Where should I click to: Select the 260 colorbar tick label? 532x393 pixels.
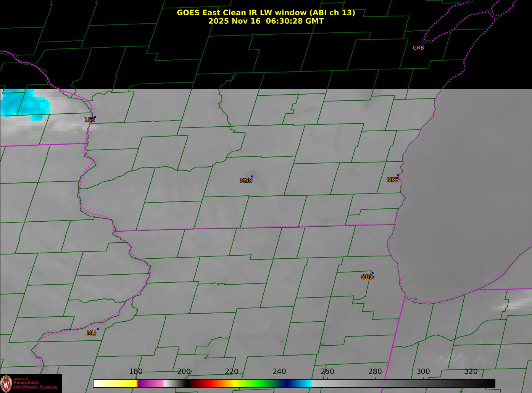pos(327,371)
